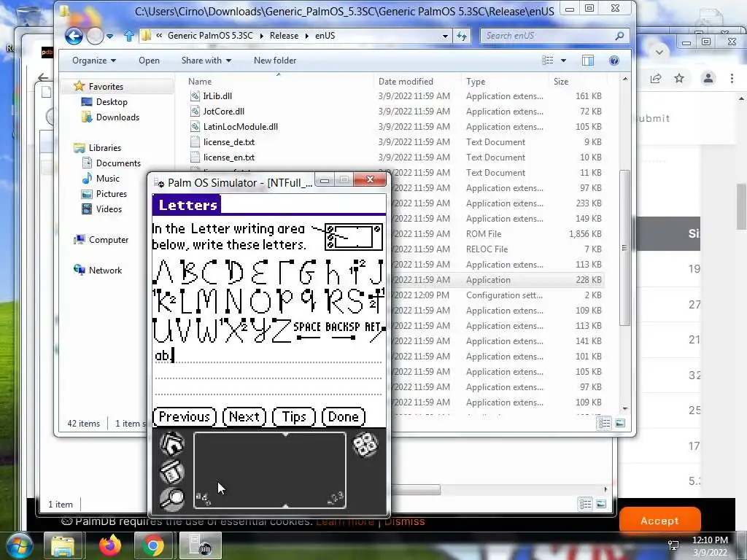Open Share with dropdown
This screenshot has height=560, width=747.
tap(206, 61)
